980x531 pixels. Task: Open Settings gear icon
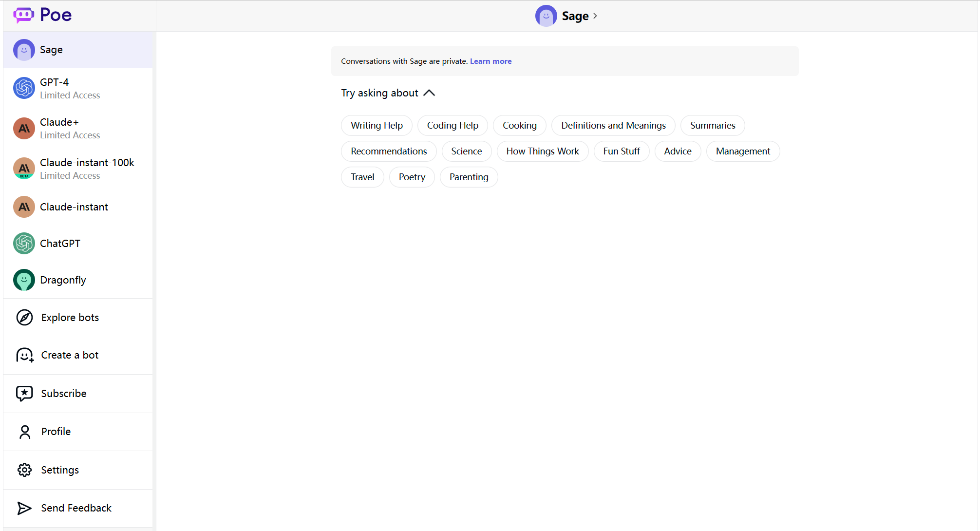(24, 470)
